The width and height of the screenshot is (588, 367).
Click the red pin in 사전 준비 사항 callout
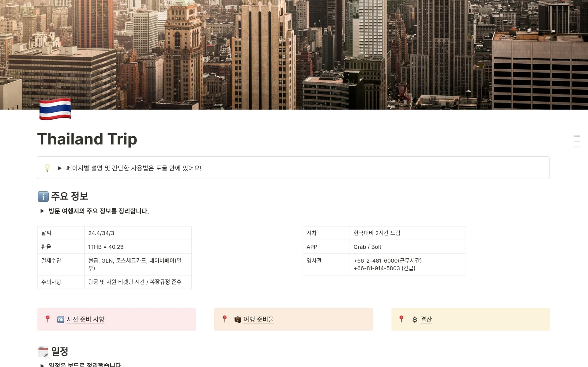(x=47, y=319)
